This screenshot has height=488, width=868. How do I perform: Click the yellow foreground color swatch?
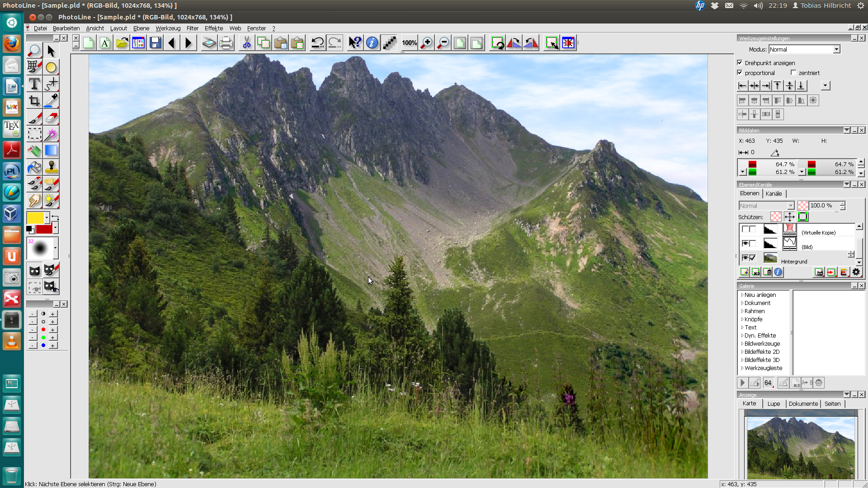coord(35,218)
